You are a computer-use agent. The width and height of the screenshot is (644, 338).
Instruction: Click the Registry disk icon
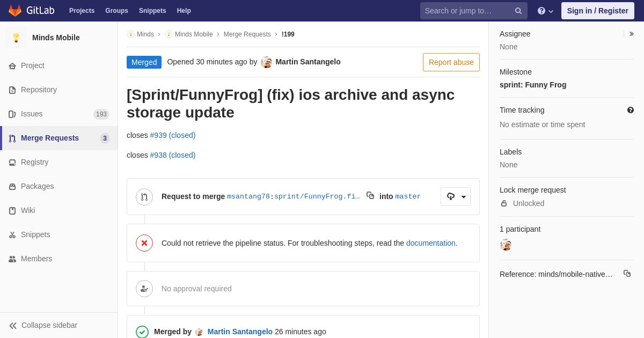[x=12, y=163]
